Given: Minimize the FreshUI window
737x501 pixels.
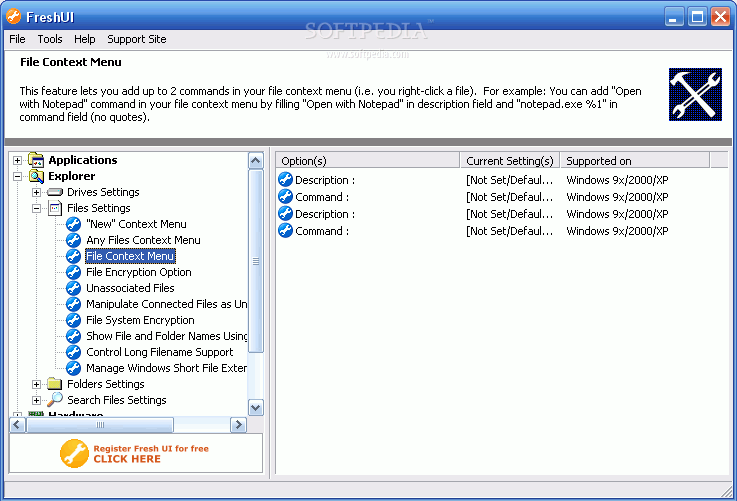Looking at the screenshot, I should click(674, 17).
